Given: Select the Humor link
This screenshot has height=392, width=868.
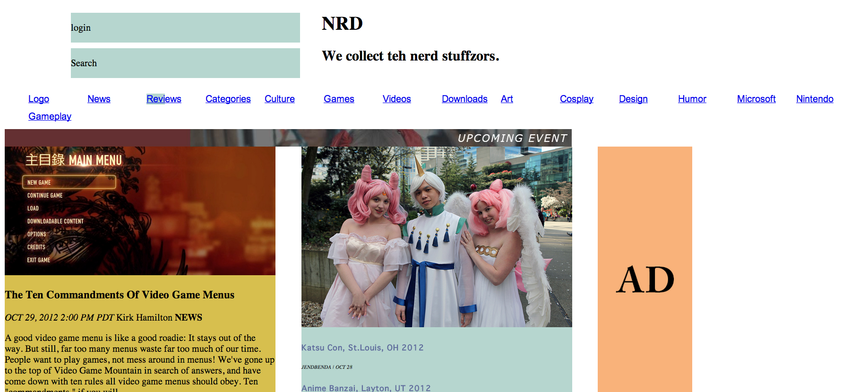Looking at the screenshot, I should pyautogui.click(x=692, y=99).
